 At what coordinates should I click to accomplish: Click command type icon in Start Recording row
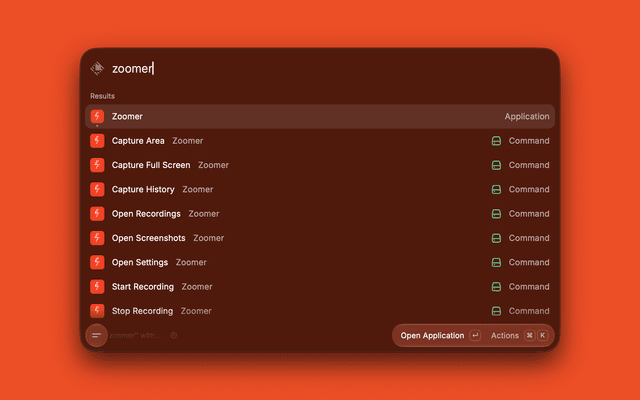click(x=496, y=287)
